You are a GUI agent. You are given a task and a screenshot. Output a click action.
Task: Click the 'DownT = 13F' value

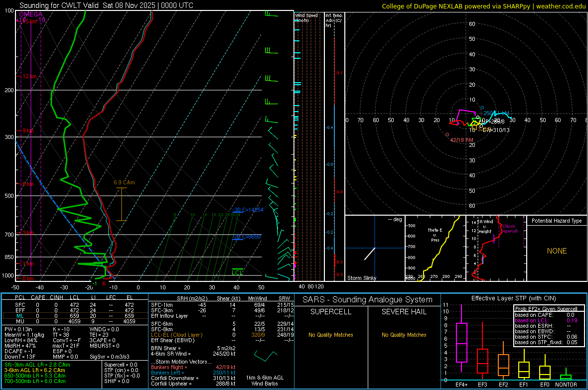pyautogui.click(x=20, y=357)
